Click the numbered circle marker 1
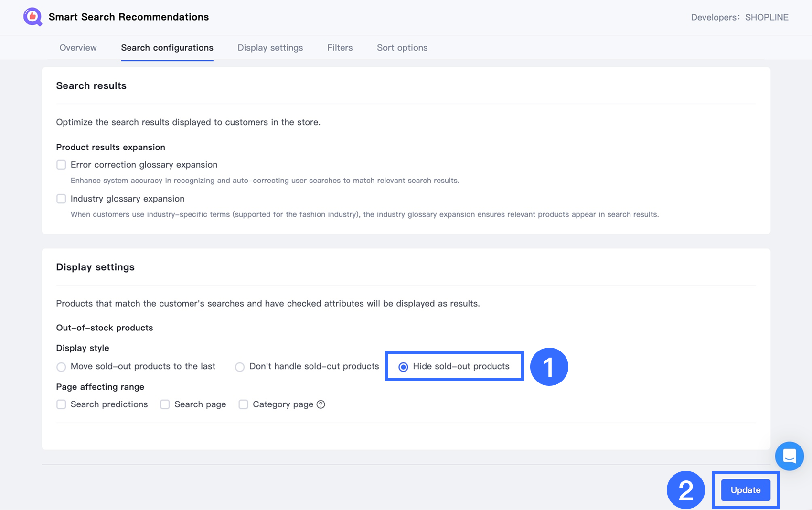 tap(549, 367)
